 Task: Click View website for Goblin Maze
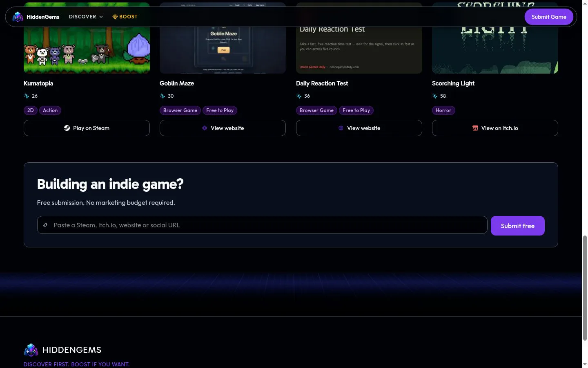[223, 128]
